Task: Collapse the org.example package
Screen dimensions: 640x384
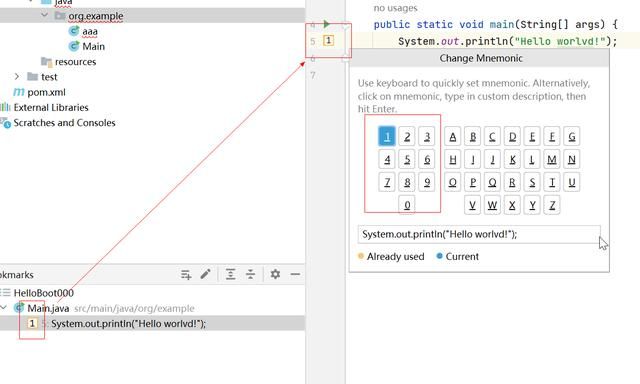Action: coord(44,16)
